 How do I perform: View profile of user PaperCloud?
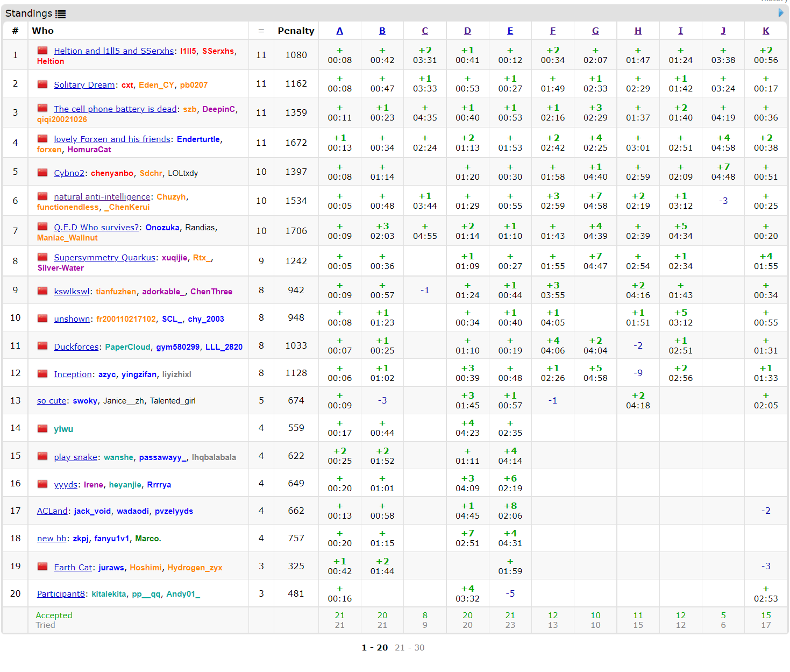coord(127,347)
